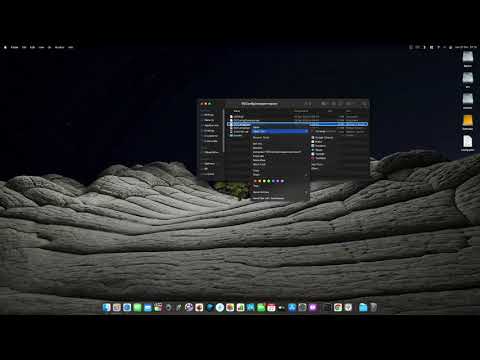Select the document file on desktop
Screen dimensions: 480x360
pyautogui.click(x=468, y=141)
